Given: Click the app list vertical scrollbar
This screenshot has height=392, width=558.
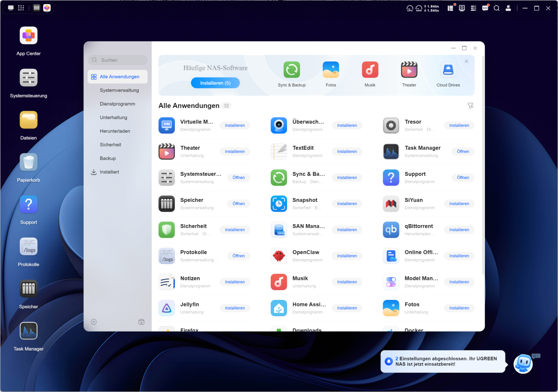Looking at the screenshot, I should coord(483,165).
